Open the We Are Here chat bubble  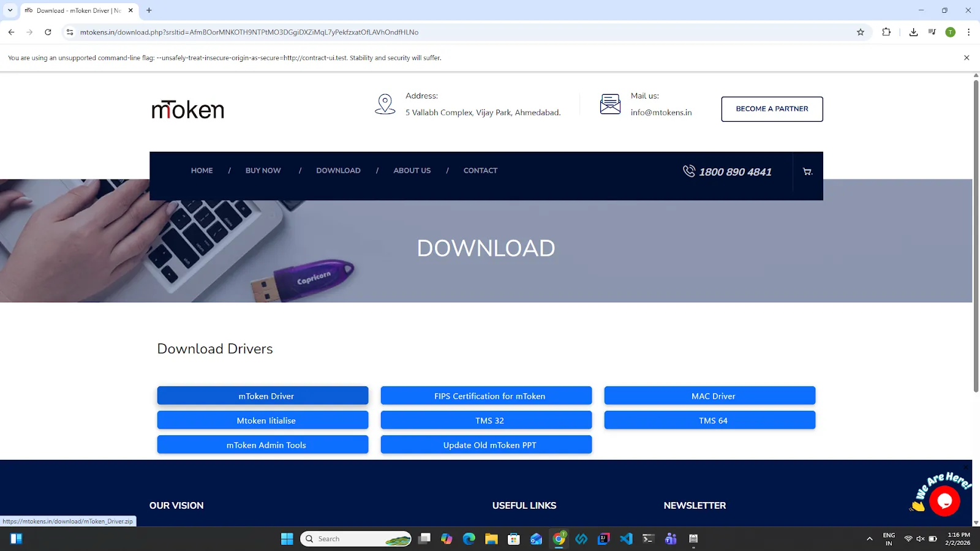[x=944, y=501]
